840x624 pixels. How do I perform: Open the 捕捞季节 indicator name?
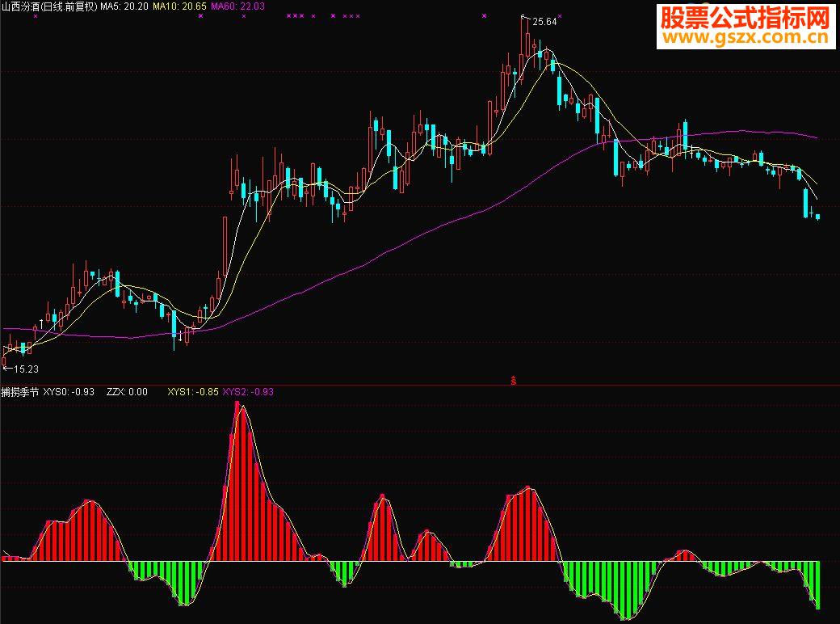coord(20,392)
